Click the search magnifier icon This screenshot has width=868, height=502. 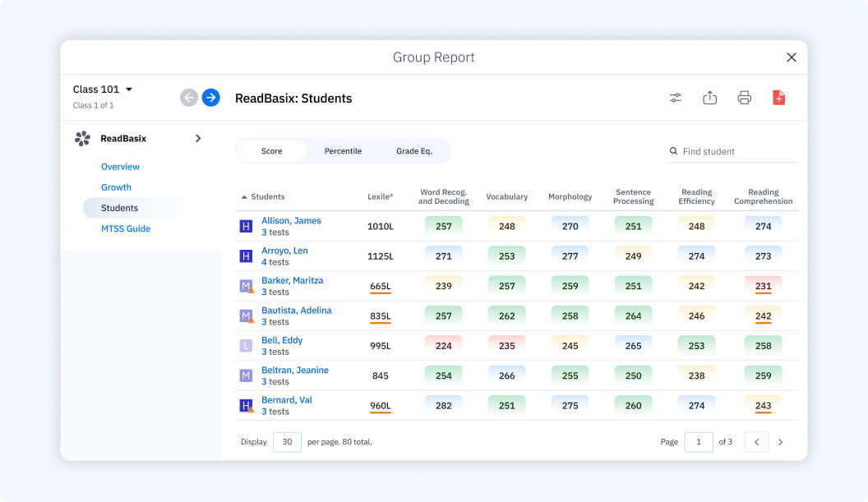[674, 151]
